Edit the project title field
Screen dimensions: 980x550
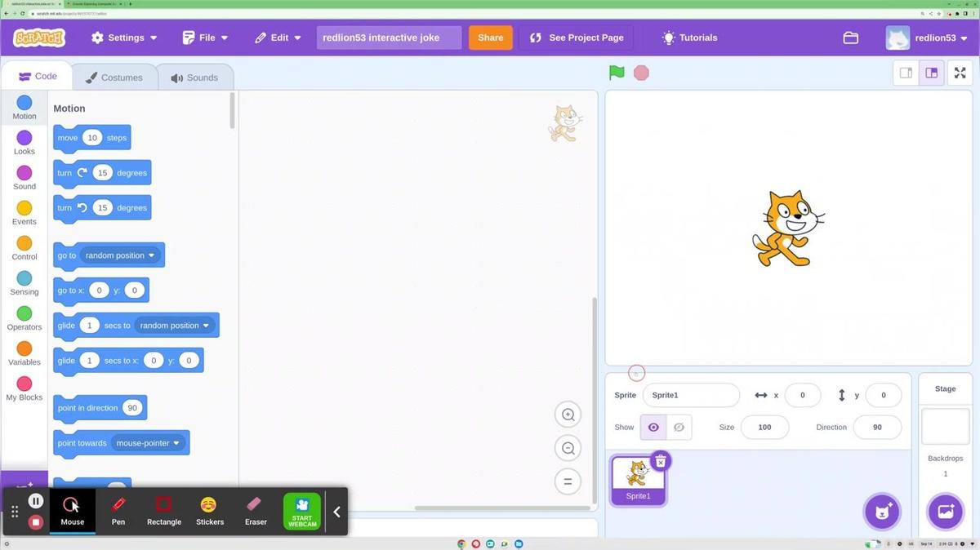pos(389,38)
